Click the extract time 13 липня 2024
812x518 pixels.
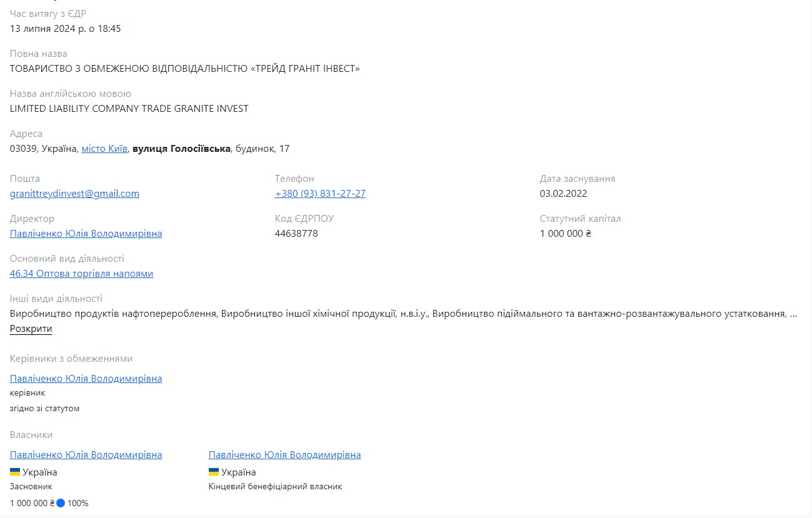coord(65,29)
